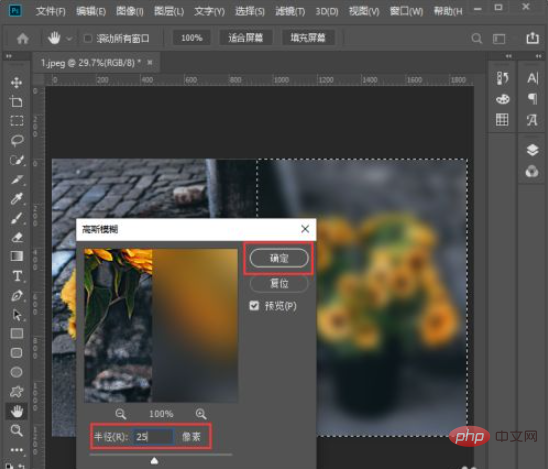Click the Home icon in options bar
The height and width of the screenshot is (469, 548).
[x=23, y=38]
